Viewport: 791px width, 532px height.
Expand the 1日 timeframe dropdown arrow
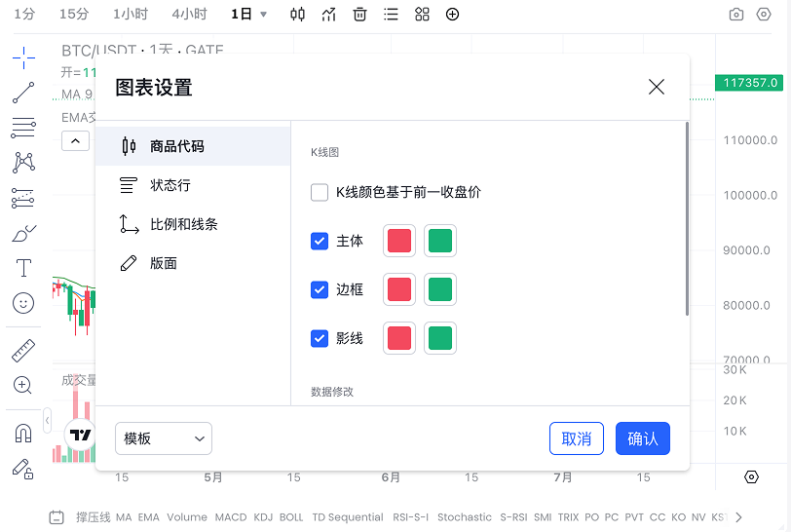pos(263,15)
